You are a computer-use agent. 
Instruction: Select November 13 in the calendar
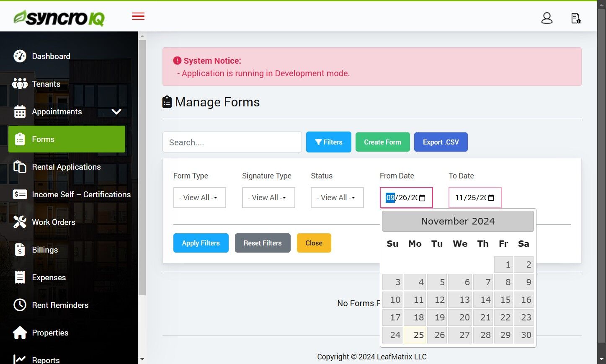pos(460,299)
